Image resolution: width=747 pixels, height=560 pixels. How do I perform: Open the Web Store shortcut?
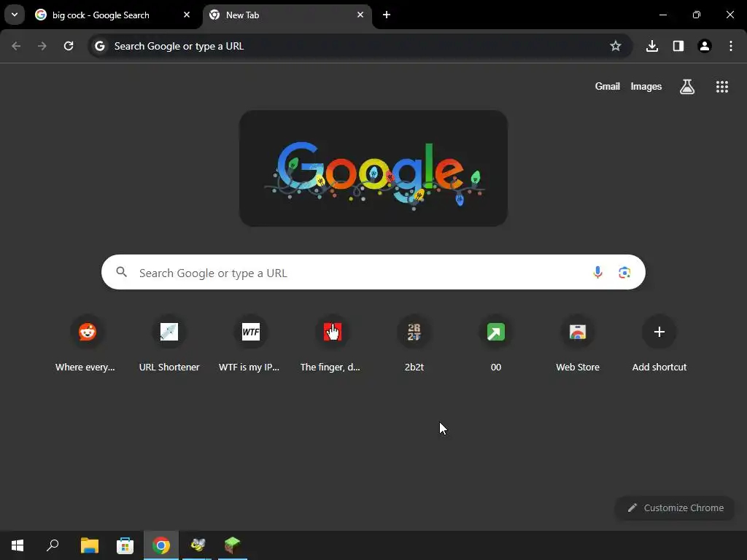tap(578, 344)
